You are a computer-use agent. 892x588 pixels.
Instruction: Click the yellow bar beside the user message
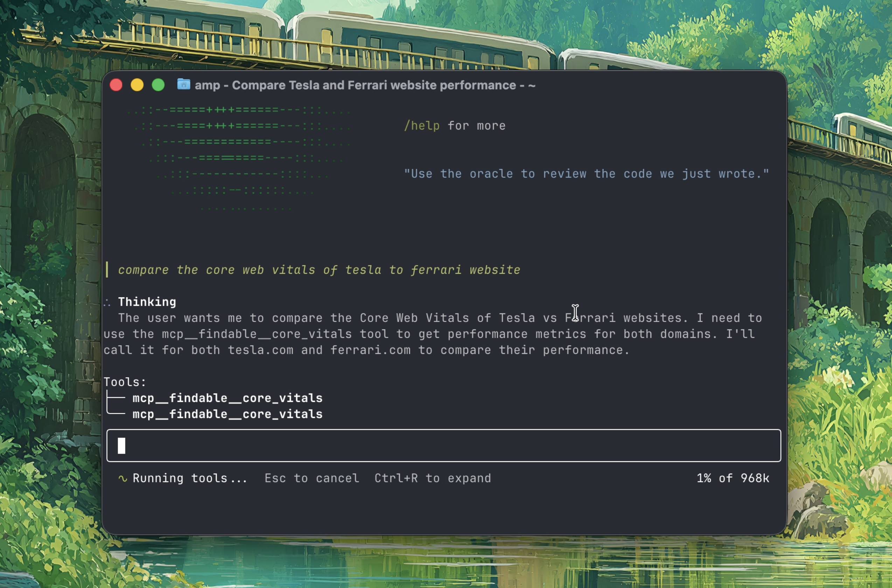click(107, 269)
